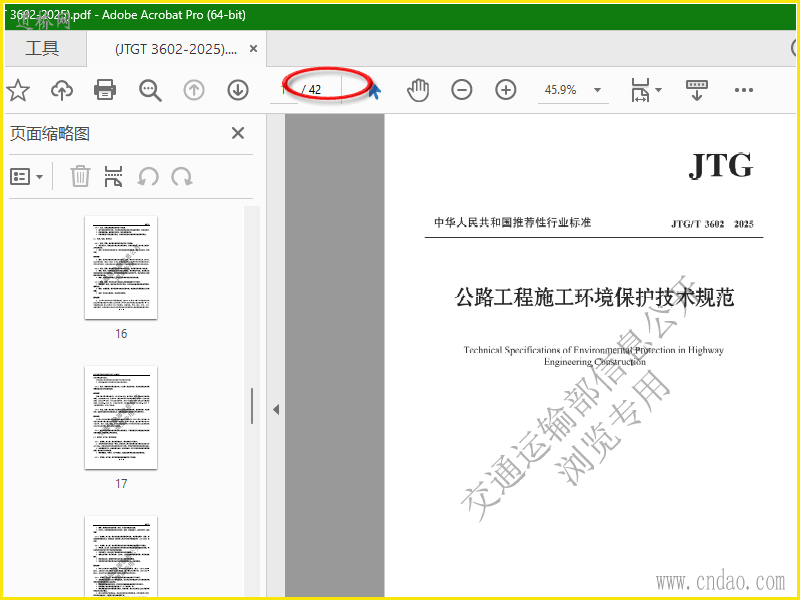Select the thumbnail below page 17
The height and width of the screenshot is (600, 800).
[x=121, y=556]
